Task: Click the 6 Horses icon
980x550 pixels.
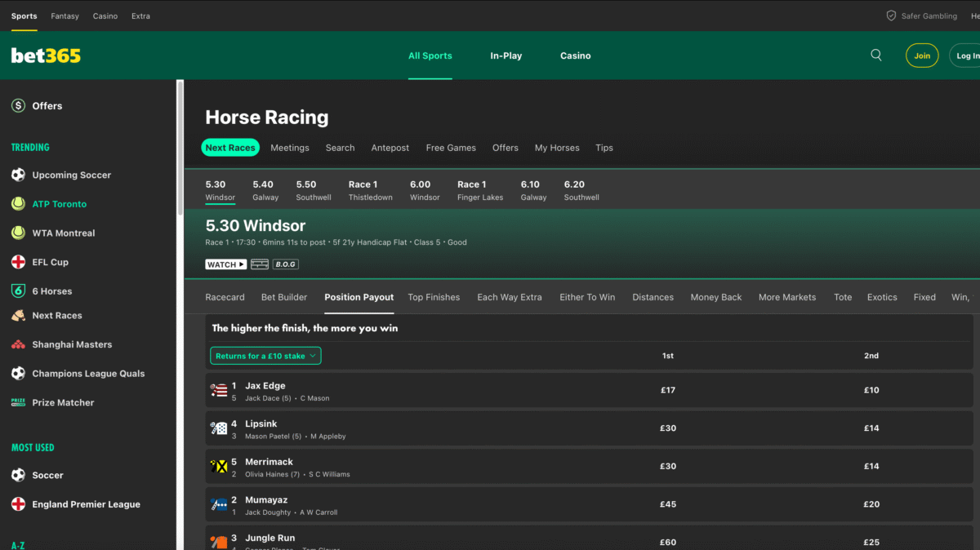Action: 18,291
